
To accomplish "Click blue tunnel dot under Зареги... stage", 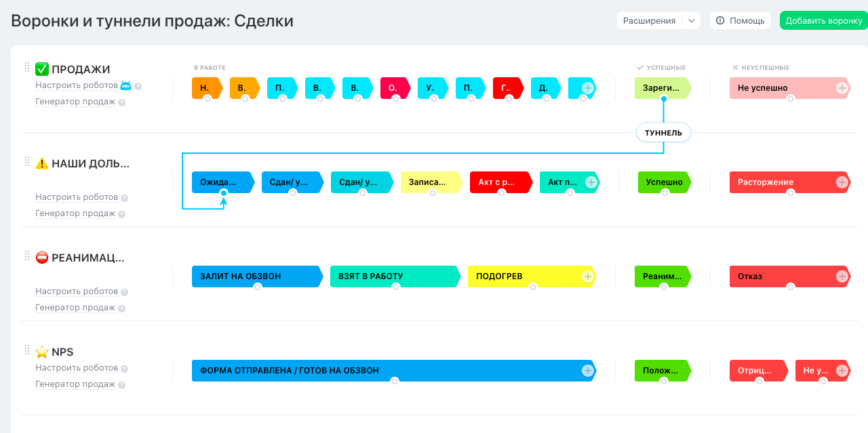I will [664, 99].
